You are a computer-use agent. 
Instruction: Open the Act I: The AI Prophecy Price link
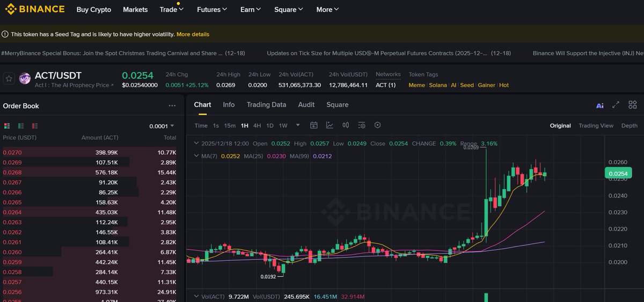74,85
